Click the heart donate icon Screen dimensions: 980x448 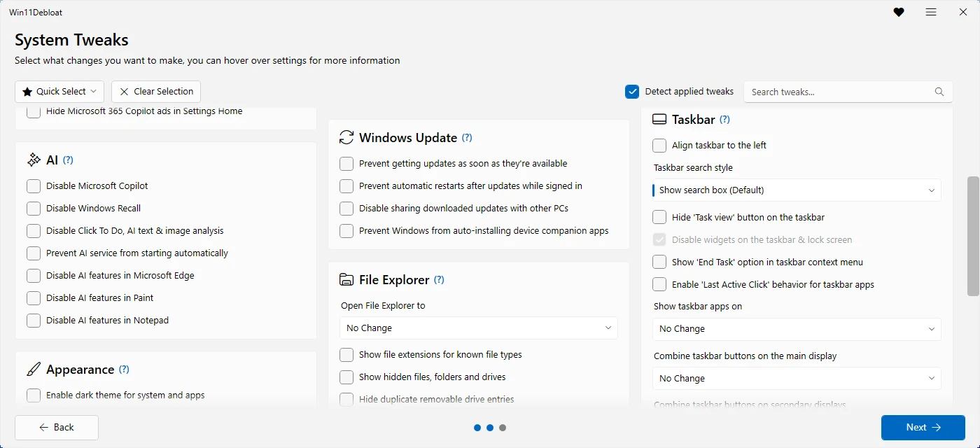[899, 12]
